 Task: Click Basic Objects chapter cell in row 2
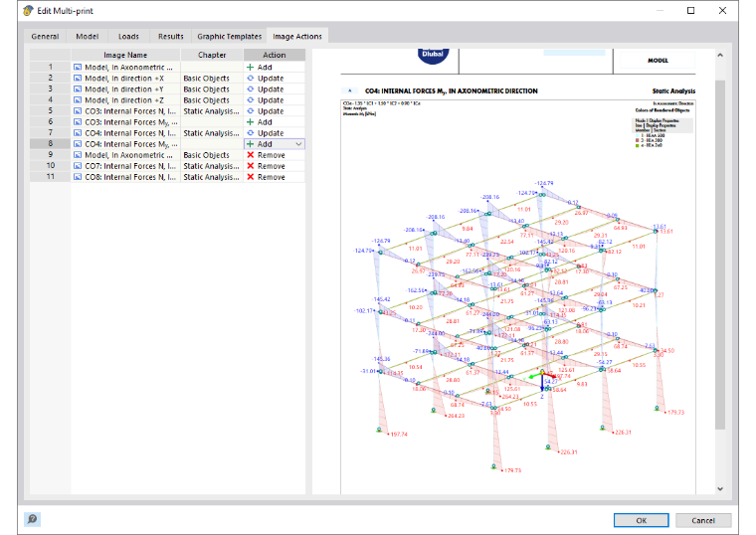[x=212, y=79]
